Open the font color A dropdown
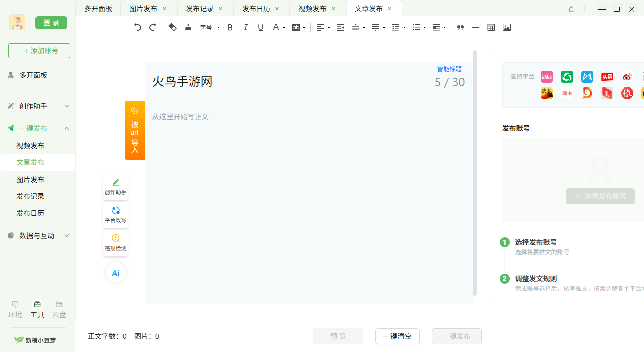644x352 pixels. (x=279, y=28)
